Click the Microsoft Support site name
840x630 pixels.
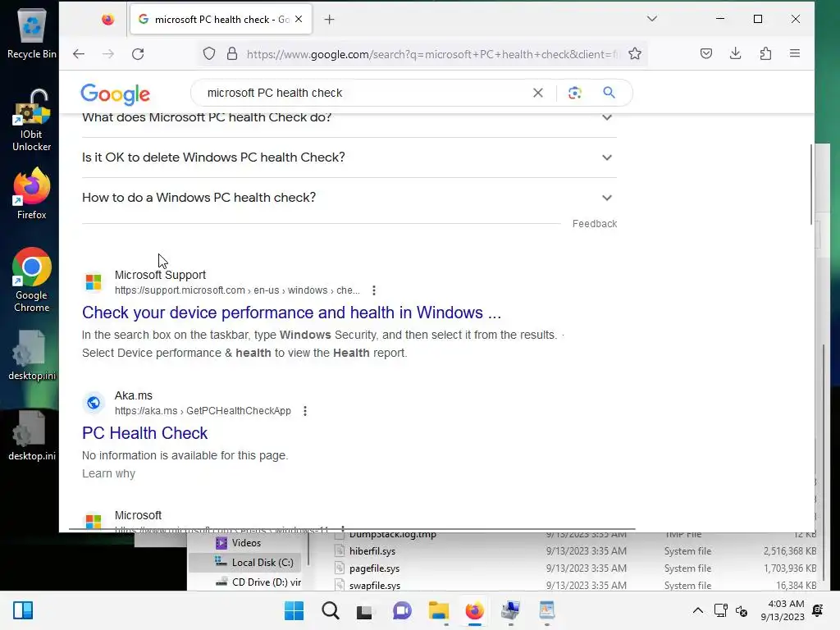point(160,275)
